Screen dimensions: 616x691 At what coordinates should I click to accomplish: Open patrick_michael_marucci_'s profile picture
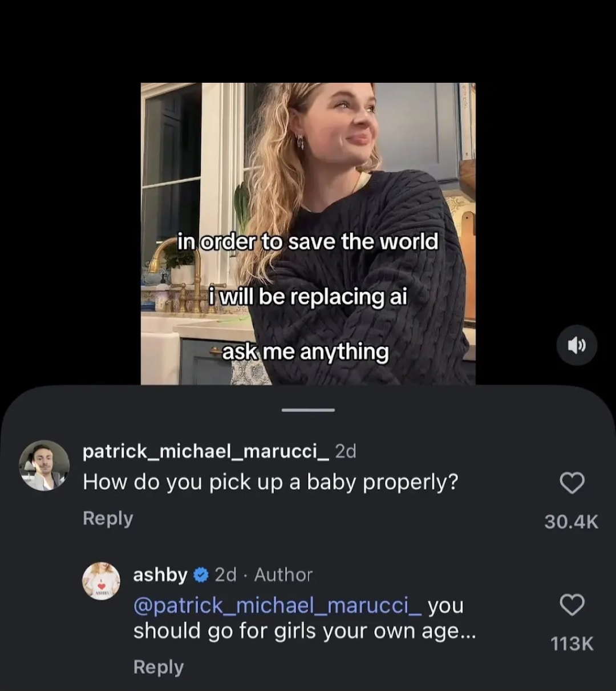point(44,466)
